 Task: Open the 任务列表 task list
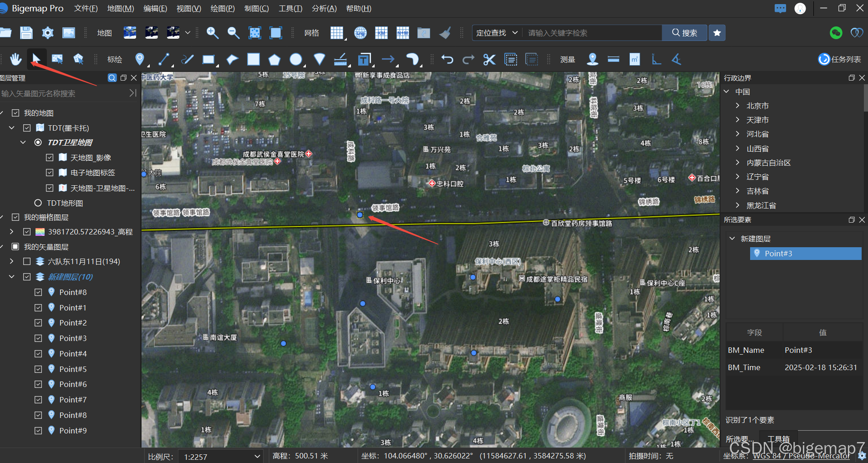pos(840,59)
